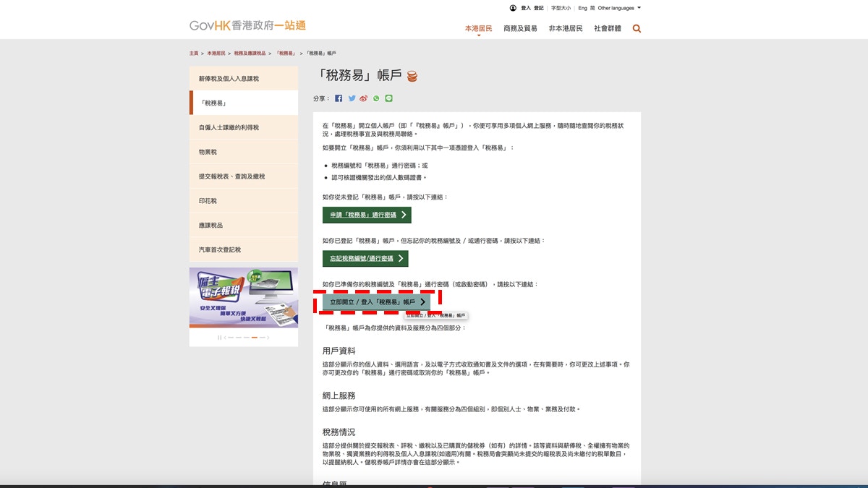Expand the 本港居民 navigation dropdown arrow
868x488 pixels.
[480, 34]
